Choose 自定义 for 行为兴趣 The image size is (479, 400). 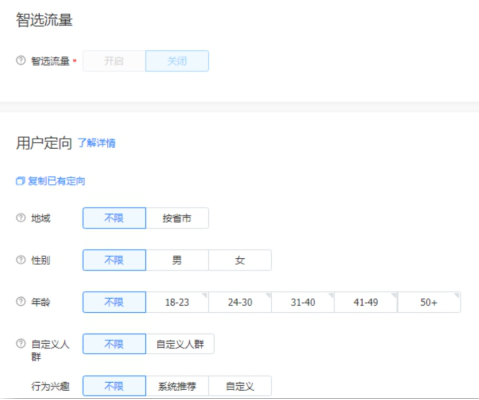click(240, 386)
